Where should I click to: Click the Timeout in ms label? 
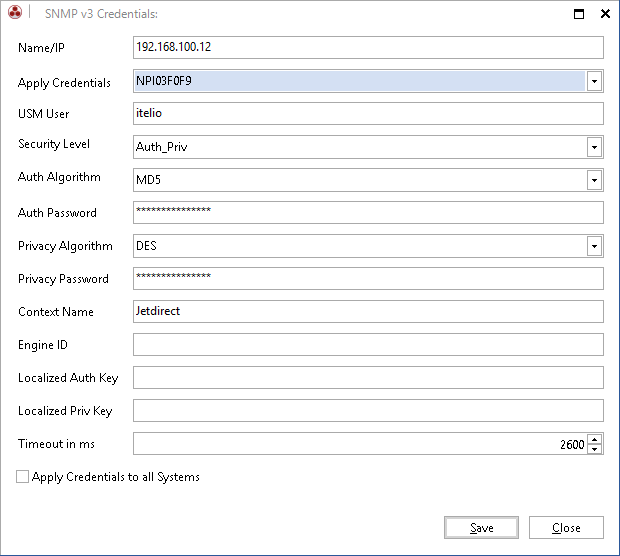click(x=56, y=444)
